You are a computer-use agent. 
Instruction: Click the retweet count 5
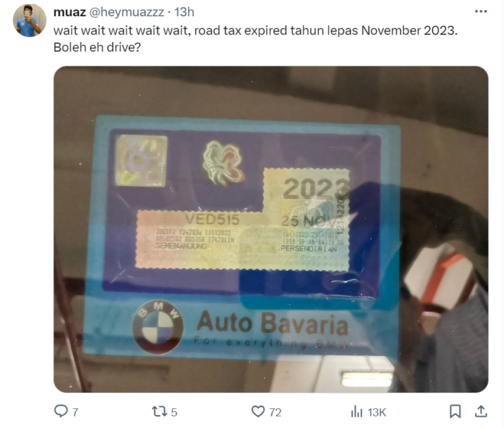tap(174, 412)
